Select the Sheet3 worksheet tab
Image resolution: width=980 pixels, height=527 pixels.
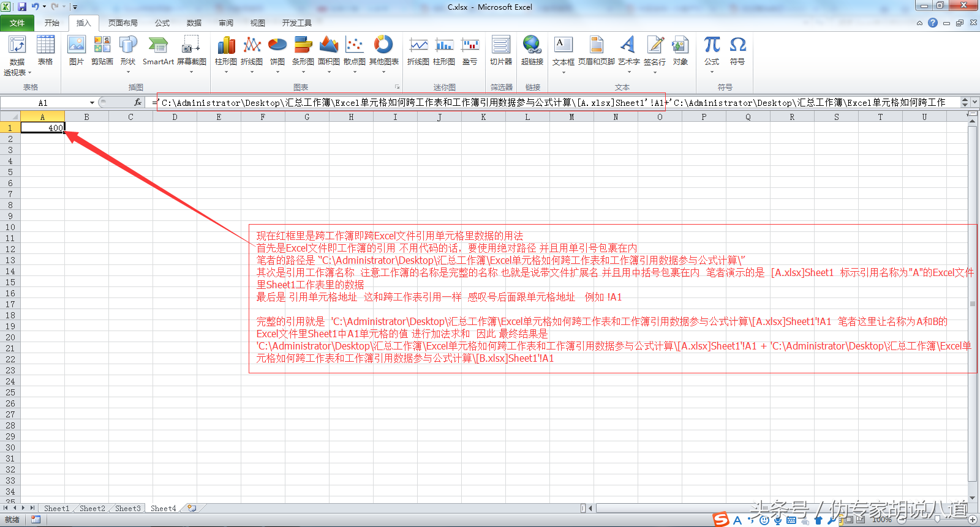coord(127,508)
